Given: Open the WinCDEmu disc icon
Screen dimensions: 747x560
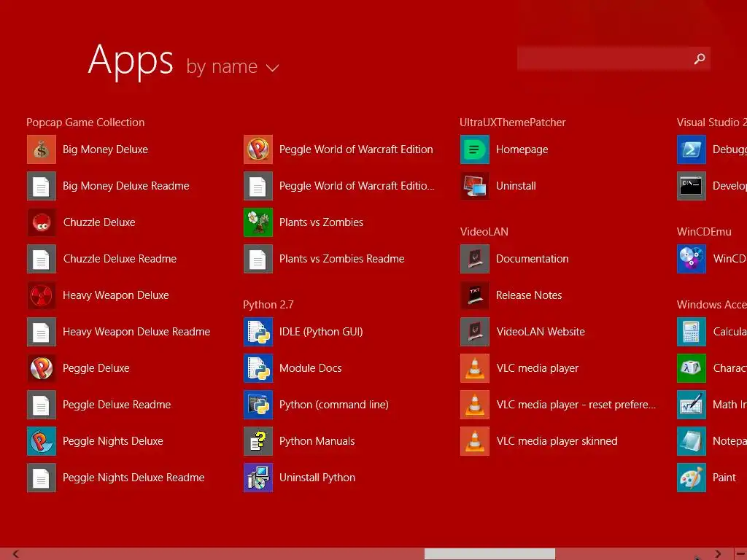Looking at the screenshot, I should point(692,259).
